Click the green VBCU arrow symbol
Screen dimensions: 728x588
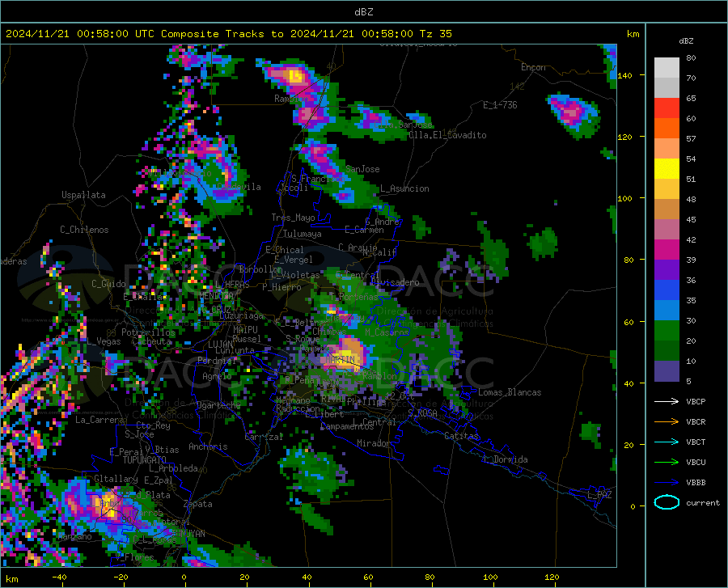click(667, 463)
